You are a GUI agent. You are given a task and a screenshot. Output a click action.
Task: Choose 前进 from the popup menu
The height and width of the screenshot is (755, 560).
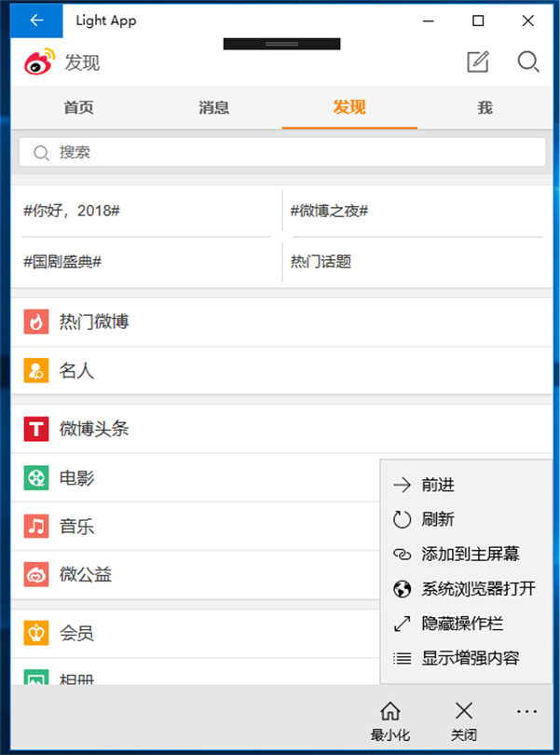(x=438, y=485)
